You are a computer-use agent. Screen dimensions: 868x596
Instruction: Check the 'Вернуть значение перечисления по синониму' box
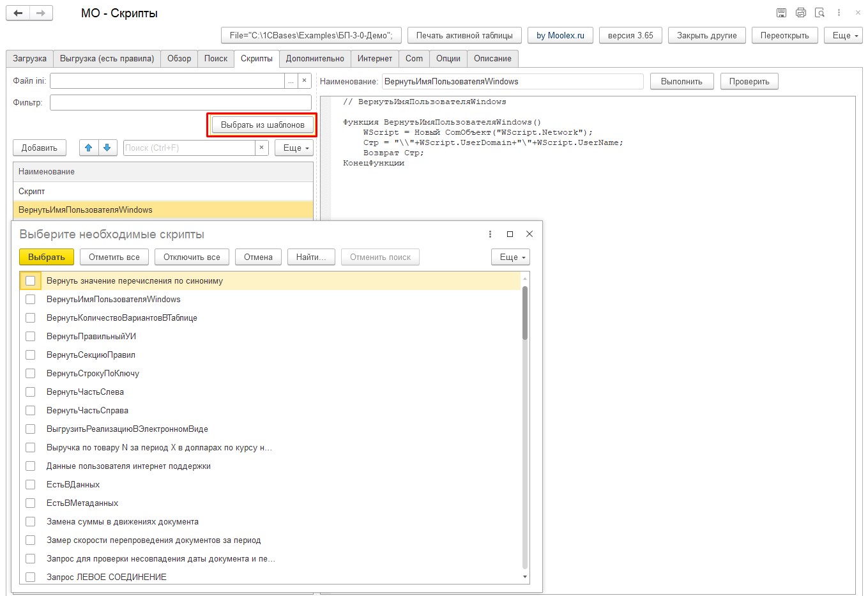point(30,280)
